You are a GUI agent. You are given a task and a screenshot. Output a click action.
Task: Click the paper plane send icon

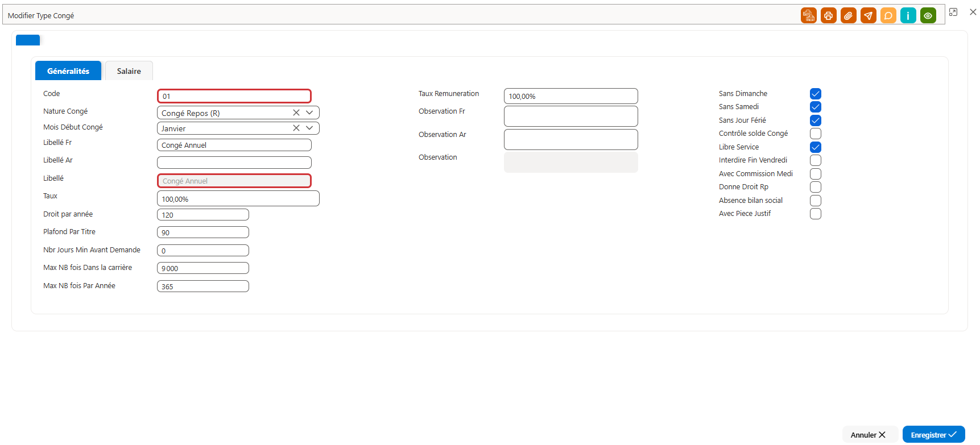pyautogui.click(x=868, y=16)
